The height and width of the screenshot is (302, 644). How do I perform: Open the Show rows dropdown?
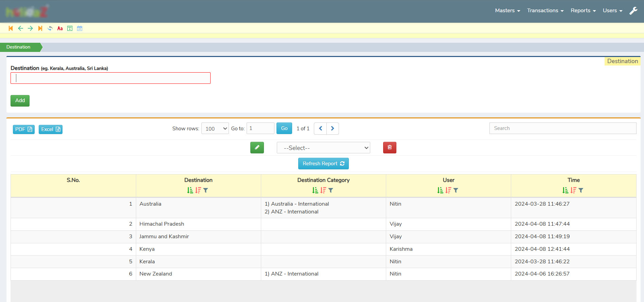(215, 129)
